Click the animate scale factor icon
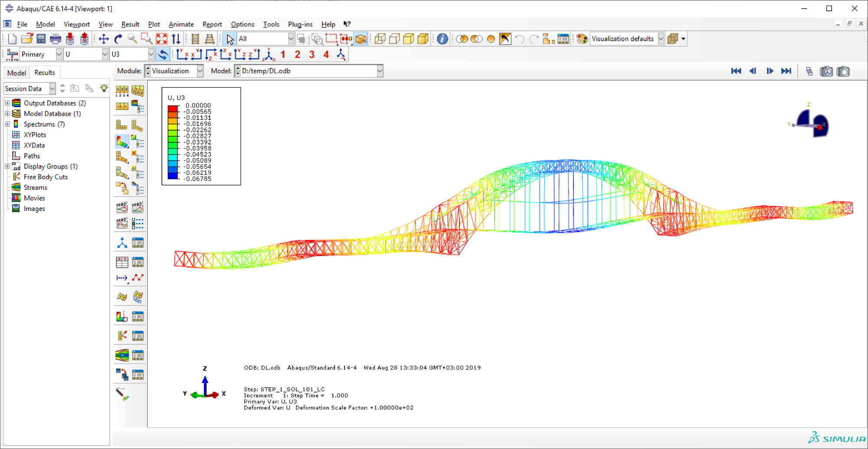 coord(122,207)
